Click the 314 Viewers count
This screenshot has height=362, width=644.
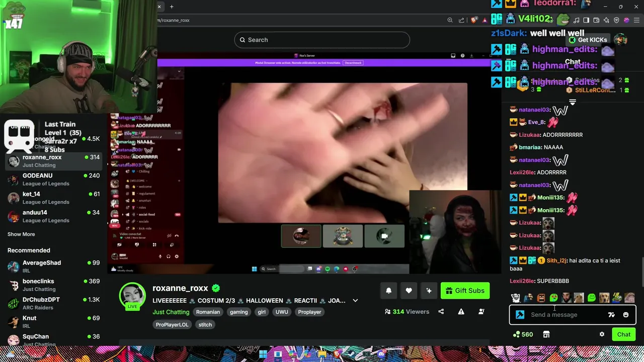coord(407,312)
